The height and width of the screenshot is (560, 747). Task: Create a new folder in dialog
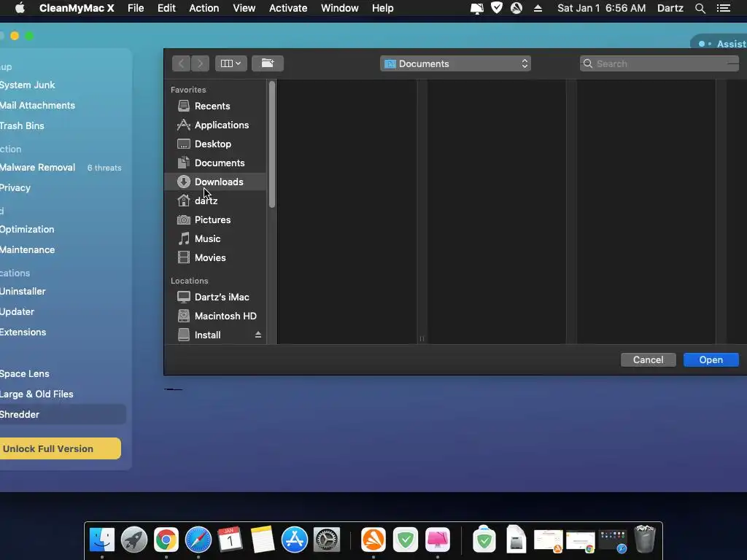(268, 63)
